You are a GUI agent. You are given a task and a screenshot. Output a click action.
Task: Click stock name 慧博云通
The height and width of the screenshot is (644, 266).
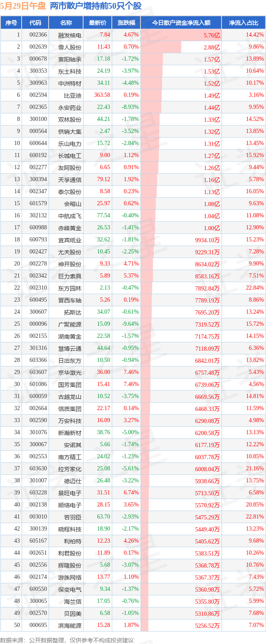tap(70, 349)
